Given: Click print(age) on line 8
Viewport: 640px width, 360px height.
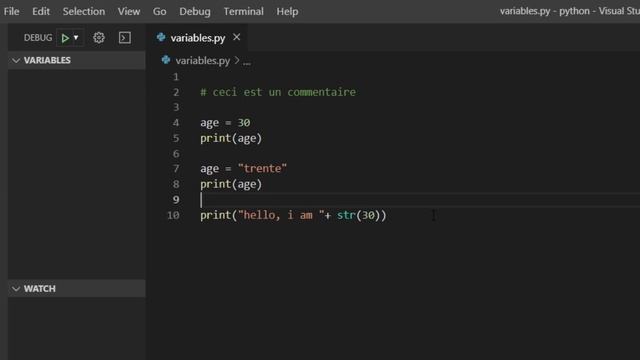Looking at the screenshot, I should coord(231,184).
